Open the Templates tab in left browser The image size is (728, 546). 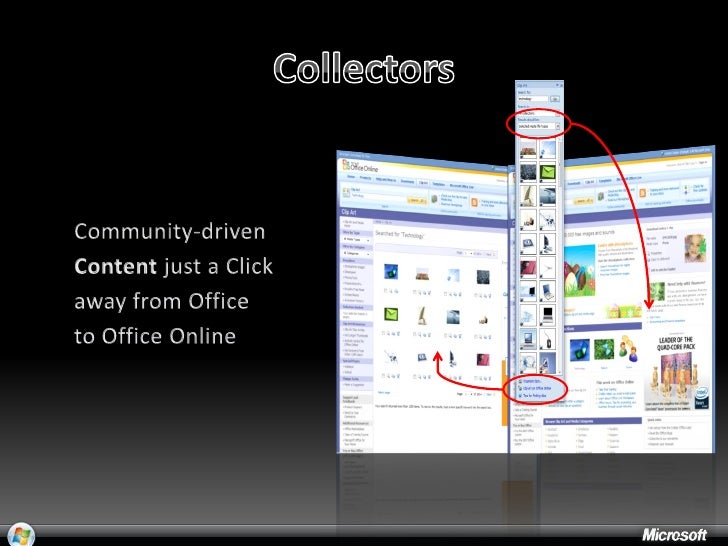click(x=439, y=184)
